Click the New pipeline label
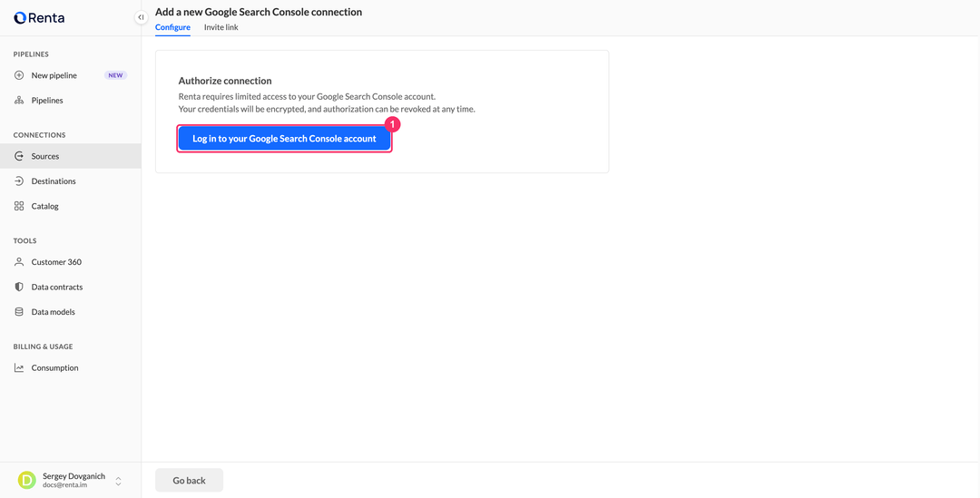The image size is (980, 498). (54, 75)
